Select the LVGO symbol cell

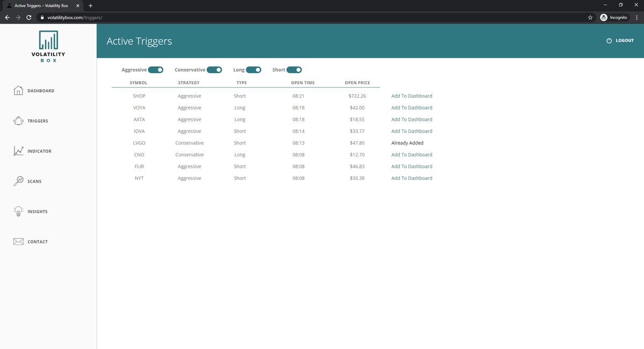[x=139, y=143]
